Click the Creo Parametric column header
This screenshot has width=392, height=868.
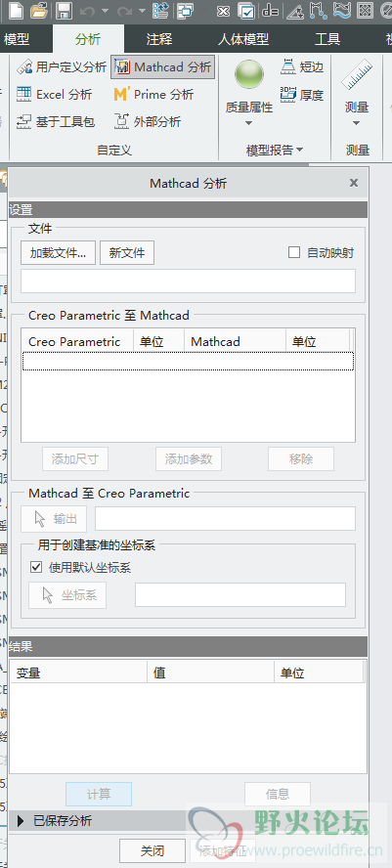(x=77, y=341)
